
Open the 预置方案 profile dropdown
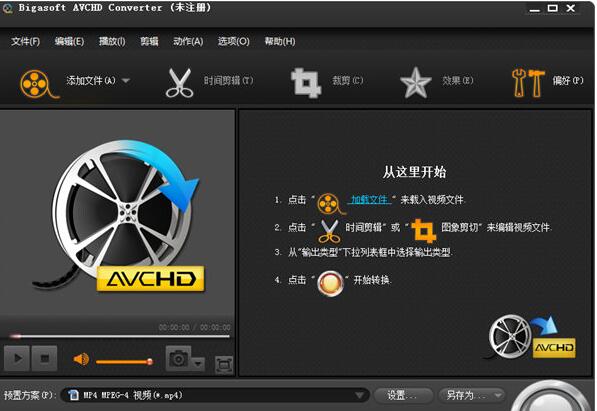pos(215,395)
